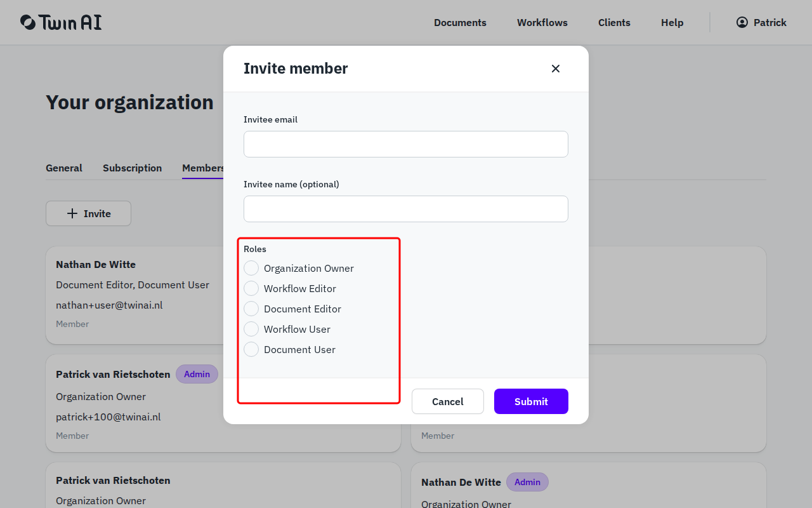
Task: Select the Organization Owner role
Action: pos(251,268)
